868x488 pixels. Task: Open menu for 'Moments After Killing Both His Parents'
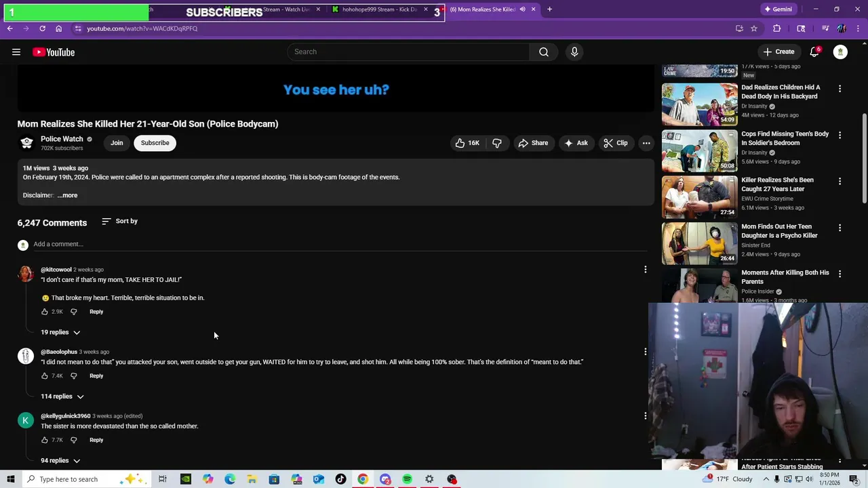pyautogui.click(x=840, y=274)
